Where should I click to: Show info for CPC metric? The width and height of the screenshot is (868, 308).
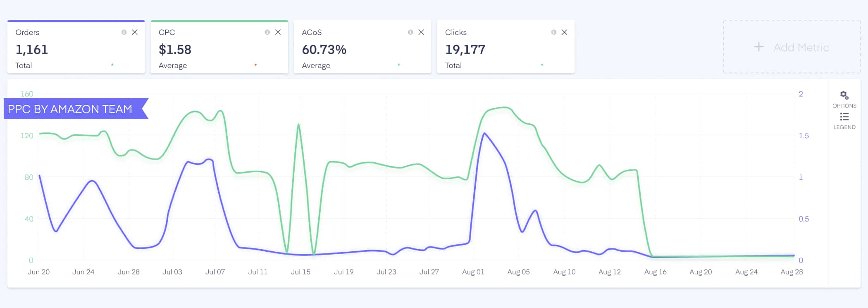point(267,32)
